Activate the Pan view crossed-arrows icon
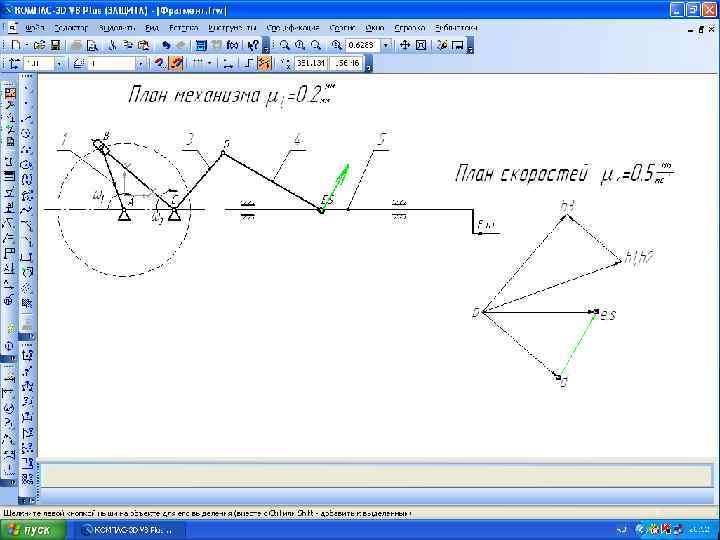 (x=405, y=45)
